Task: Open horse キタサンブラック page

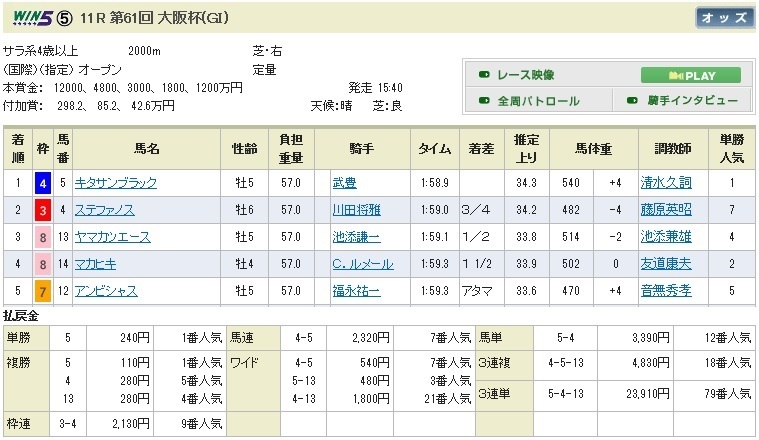Action: tap(116, 183)
